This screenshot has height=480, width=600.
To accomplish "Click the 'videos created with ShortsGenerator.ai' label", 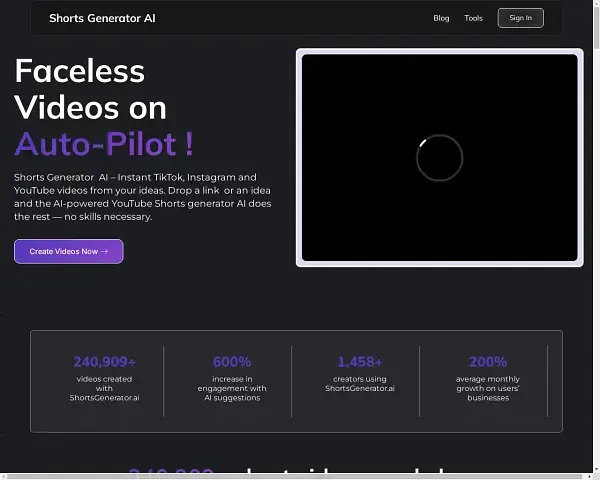I will 104,388.
